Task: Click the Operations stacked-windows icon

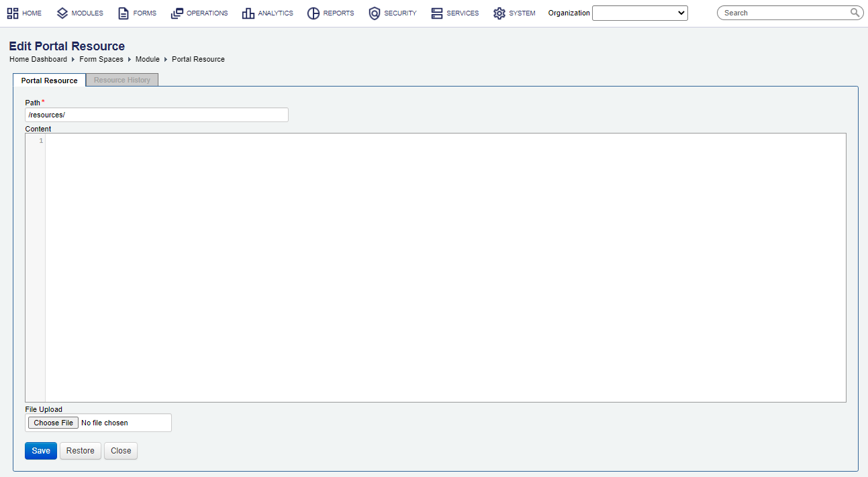Action: [177, 13]
